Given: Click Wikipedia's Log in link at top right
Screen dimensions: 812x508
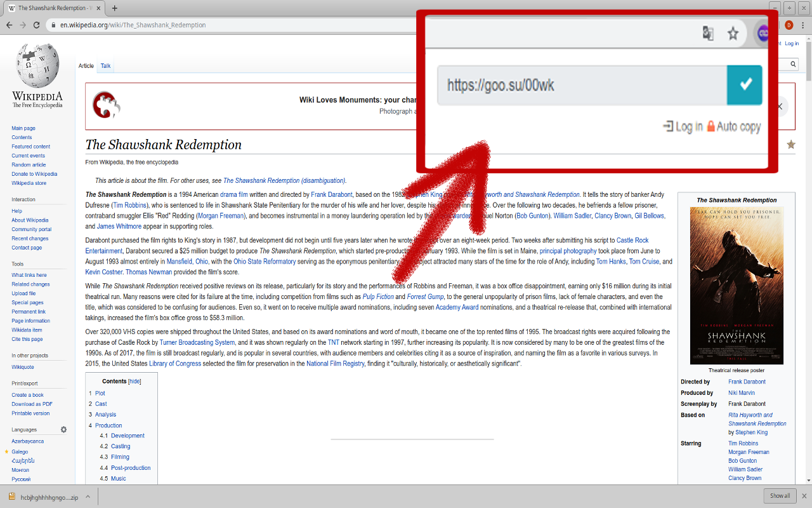Looking at the screenshot, I should pos(792,44).
